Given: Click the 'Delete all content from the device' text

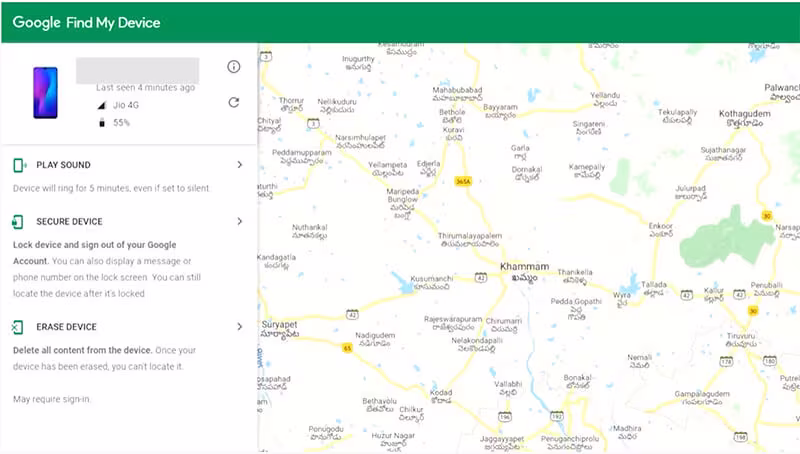Looking at the screenshot, I should (x=82, y=350).
